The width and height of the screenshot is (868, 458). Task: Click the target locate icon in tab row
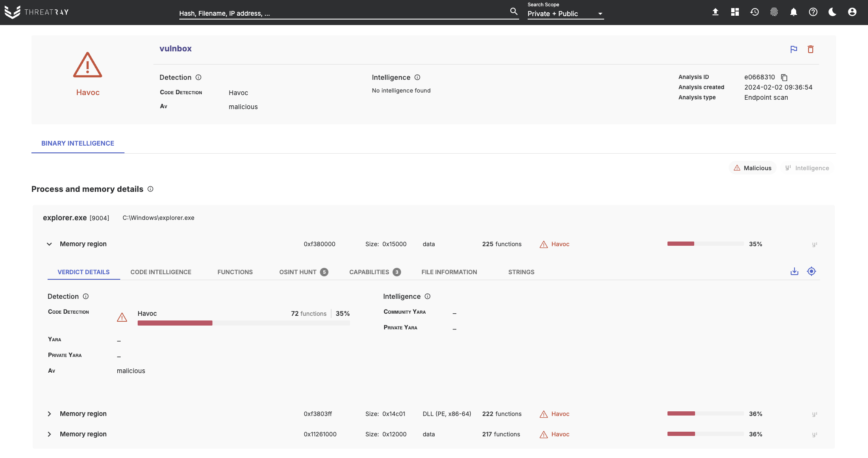click(811, 271)
